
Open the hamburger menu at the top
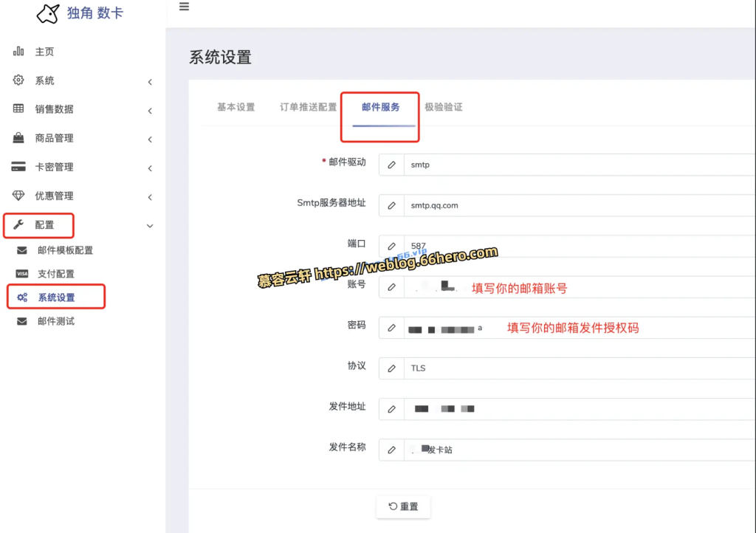point(184,7)
